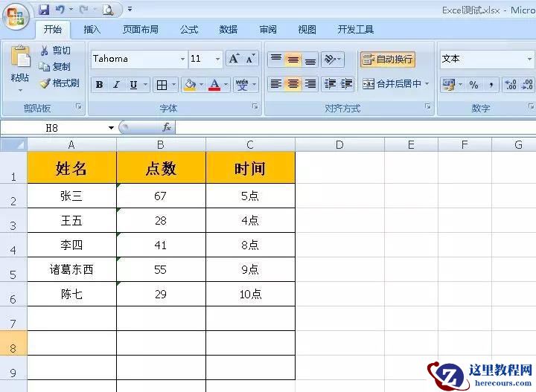Apply red font color

coord(214,85)
